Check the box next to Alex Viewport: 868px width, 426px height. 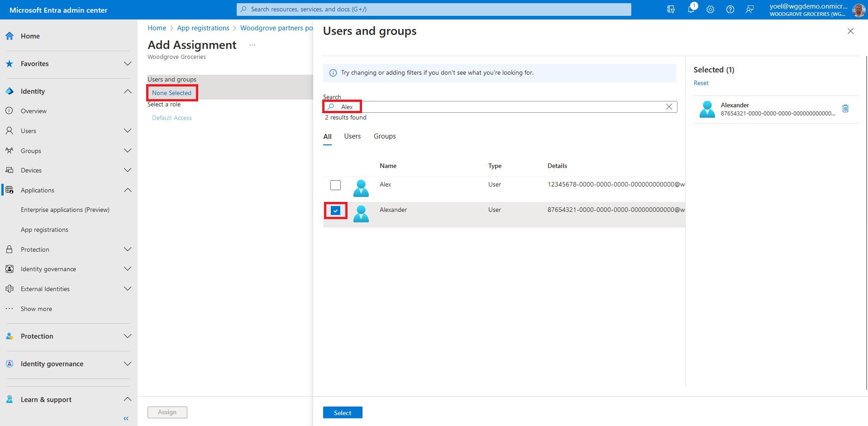(335, 185)
